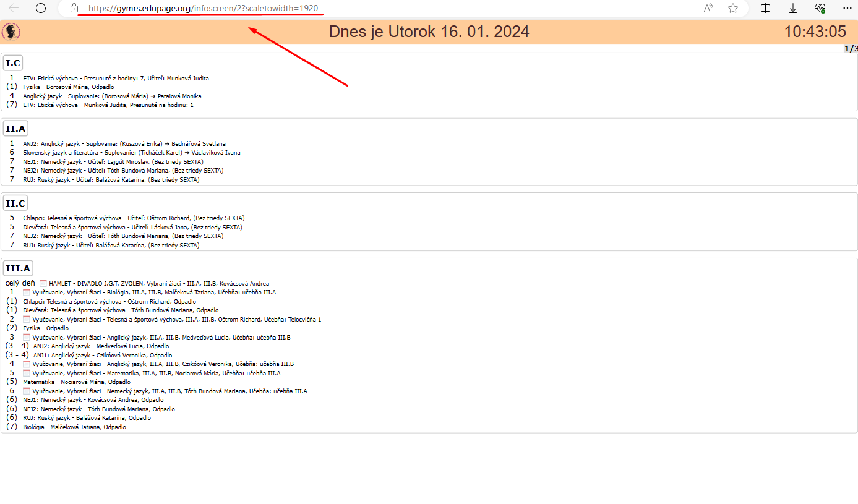The height and width of the screenshot is (504, 858).
Task: Select the I.C class header
Action: (x=13, y=63)
